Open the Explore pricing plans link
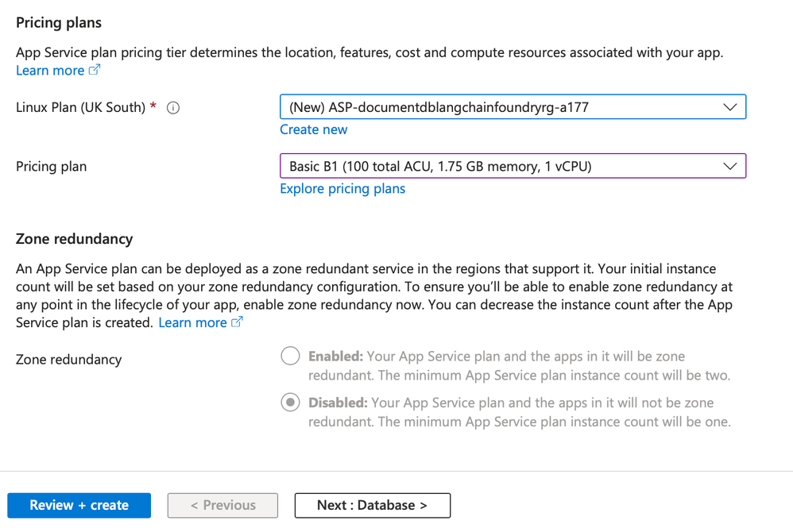Screen dimensions: 793x532 [x=342, y=189]
